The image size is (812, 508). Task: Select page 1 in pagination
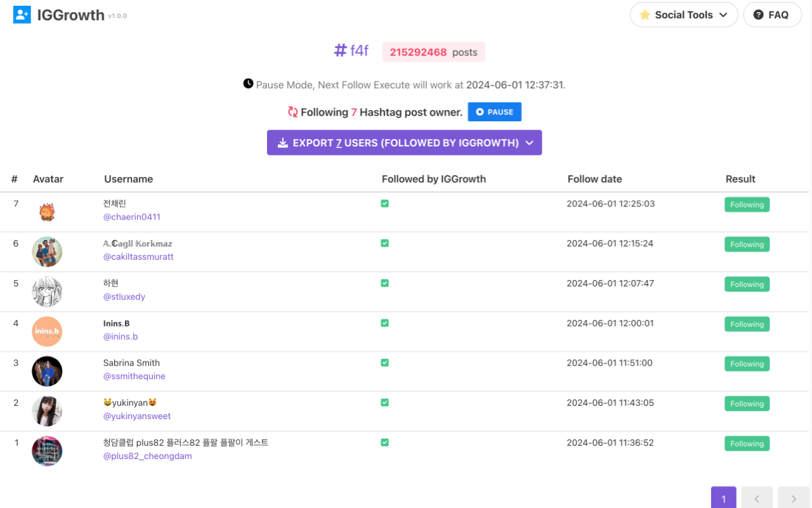(x=723, y=499)
